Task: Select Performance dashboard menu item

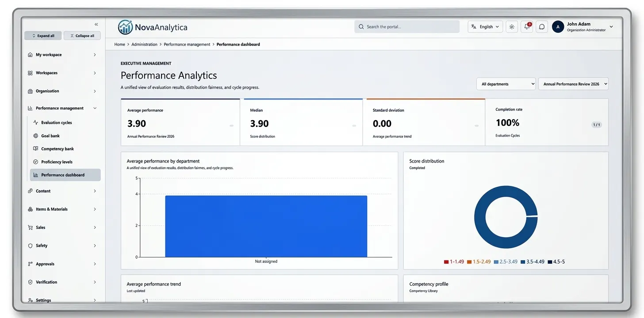Action: [65, 175]
